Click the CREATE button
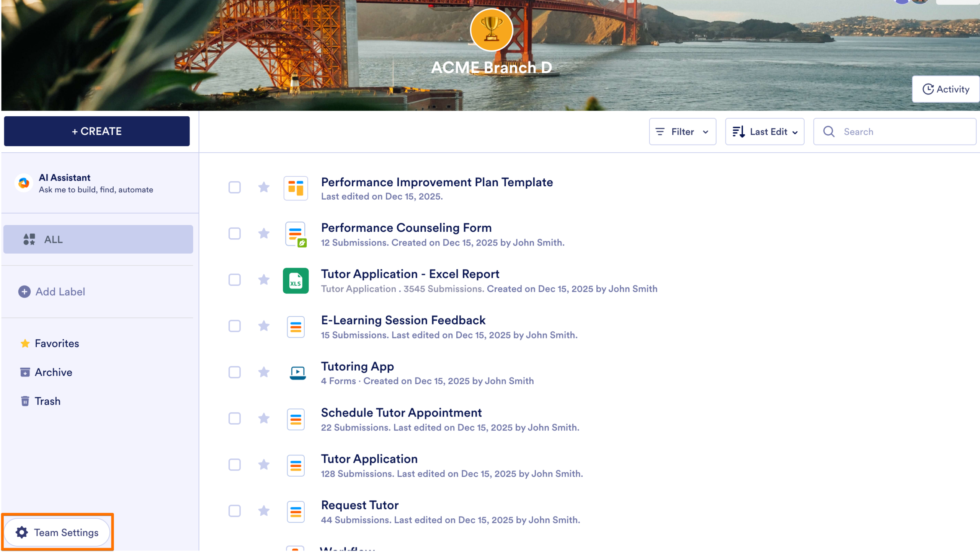The height and width of the screenshot is (552, 980). (96, 131)
